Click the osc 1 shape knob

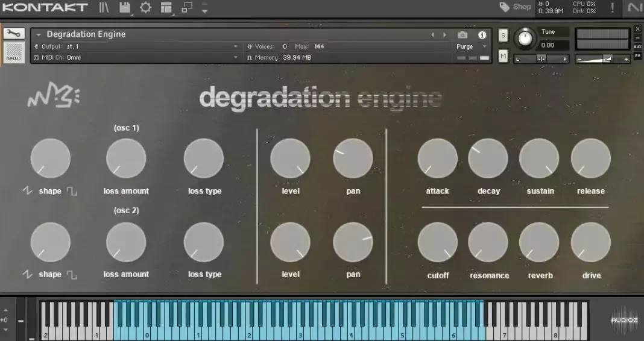click(x=51, y=158)
